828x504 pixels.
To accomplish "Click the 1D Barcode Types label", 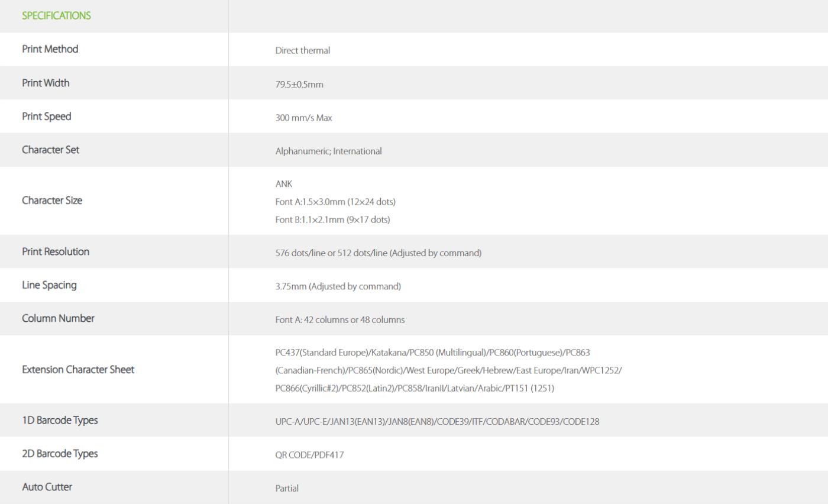I will (60, 421).
